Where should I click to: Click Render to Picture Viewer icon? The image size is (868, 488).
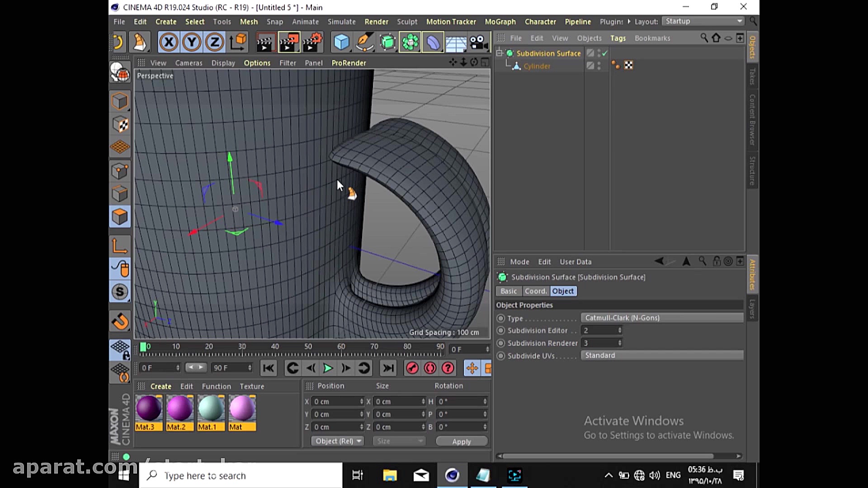[x=289, y=42]
